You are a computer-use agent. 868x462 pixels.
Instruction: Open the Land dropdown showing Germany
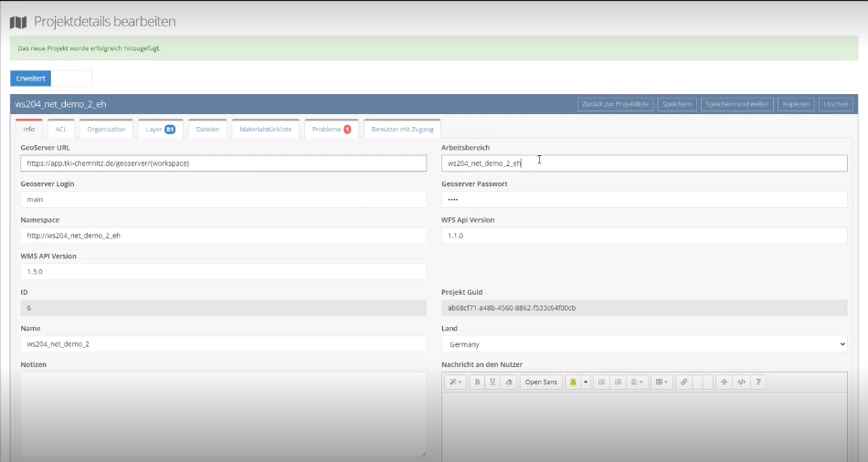coord(644,344)
